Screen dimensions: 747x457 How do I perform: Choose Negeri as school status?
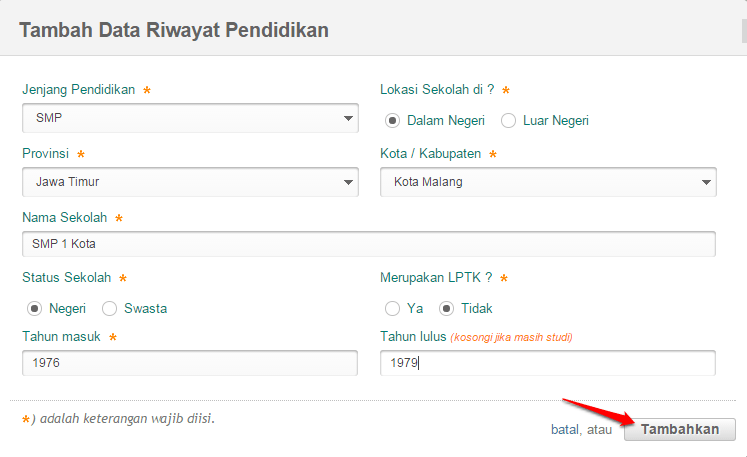click(x=34, y=308)
